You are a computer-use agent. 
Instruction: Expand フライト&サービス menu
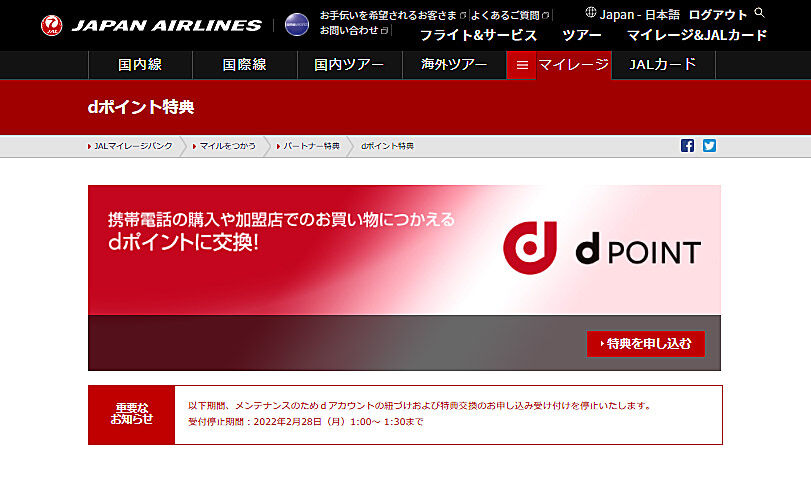pos(478,35)
